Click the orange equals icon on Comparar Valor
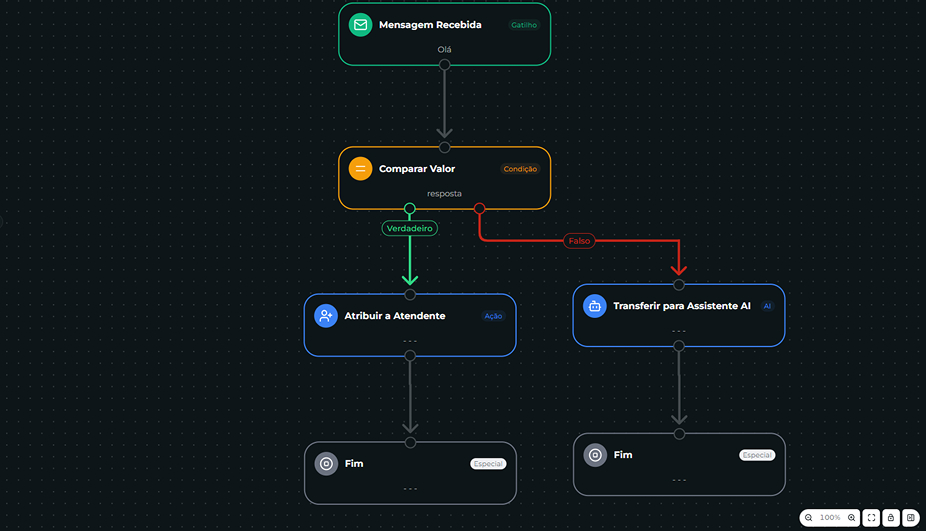The height and width of the screenshot is (531, 926). point(360,169)
